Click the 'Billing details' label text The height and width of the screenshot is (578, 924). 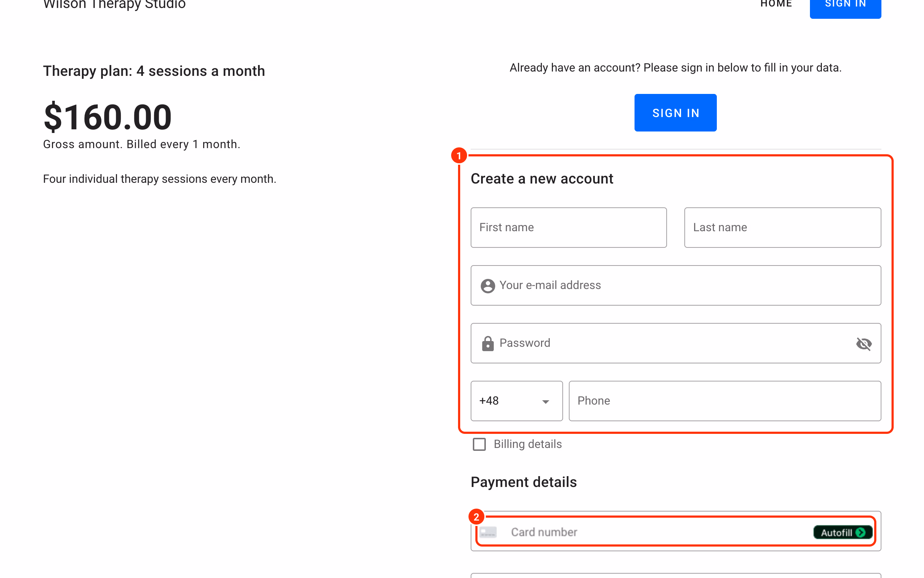click(528, 444)
